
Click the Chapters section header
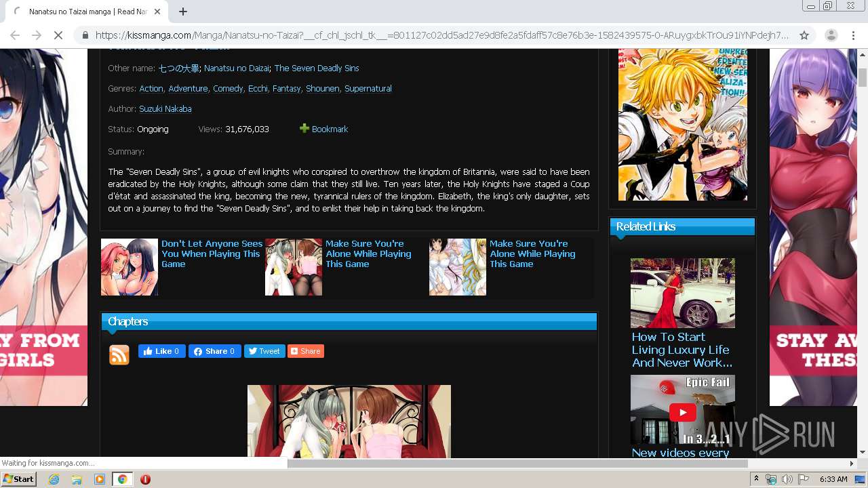coord(349,322)
